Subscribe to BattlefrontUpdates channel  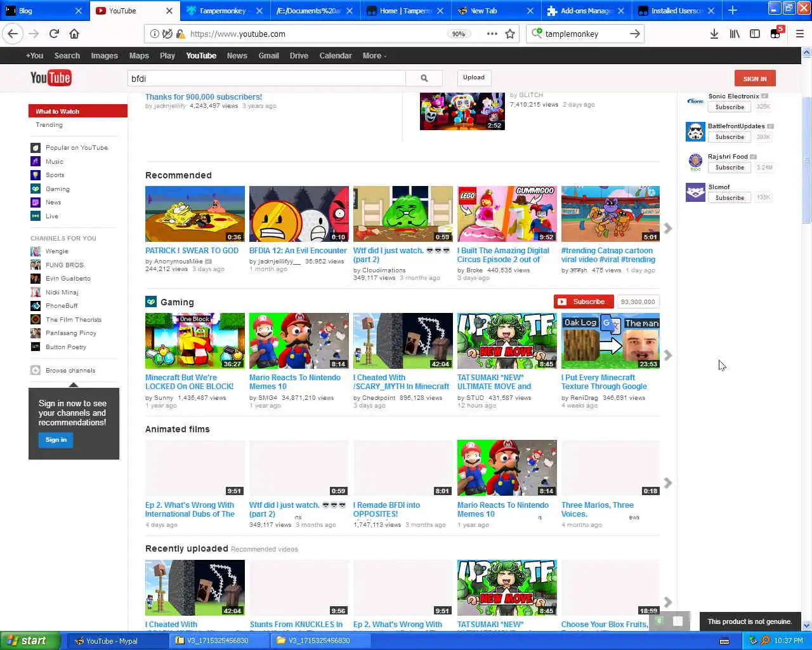click(x=730, y=137)
